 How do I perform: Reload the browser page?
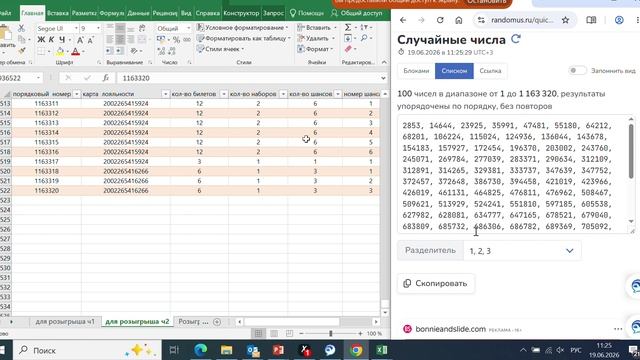click(x=440, y=20)
